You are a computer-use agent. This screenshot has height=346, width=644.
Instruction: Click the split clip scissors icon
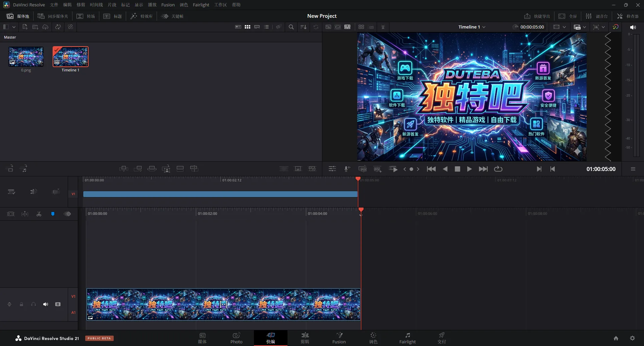pos(39,214)
